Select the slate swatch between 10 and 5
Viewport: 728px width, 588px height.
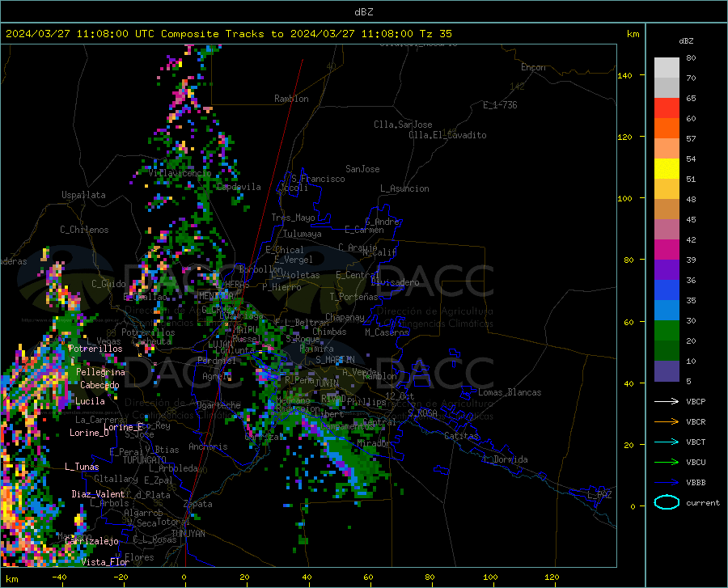point(667,371)
